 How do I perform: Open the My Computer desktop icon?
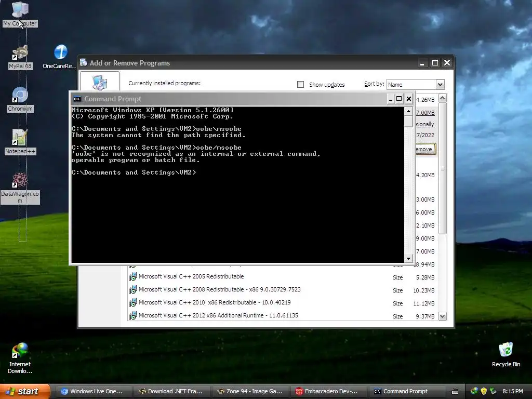pyautogui.click(x=20, y=14)
